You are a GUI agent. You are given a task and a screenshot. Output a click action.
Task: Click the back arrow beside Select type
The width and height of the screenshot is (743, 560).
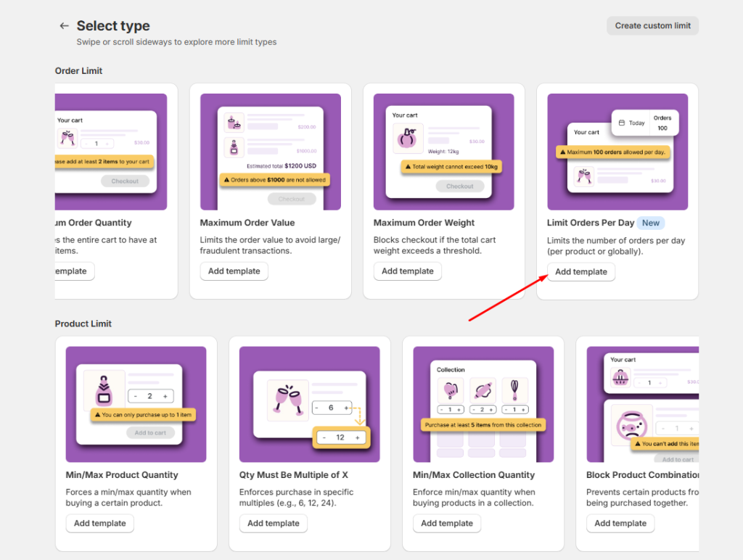[x=64, y=26]
